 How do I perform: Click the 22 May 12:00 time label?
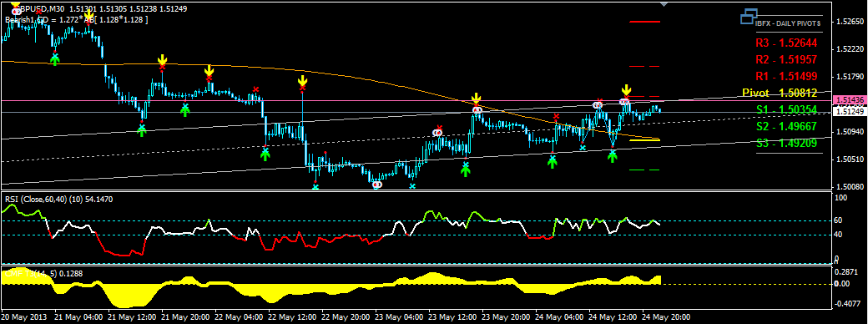(291, 317)
